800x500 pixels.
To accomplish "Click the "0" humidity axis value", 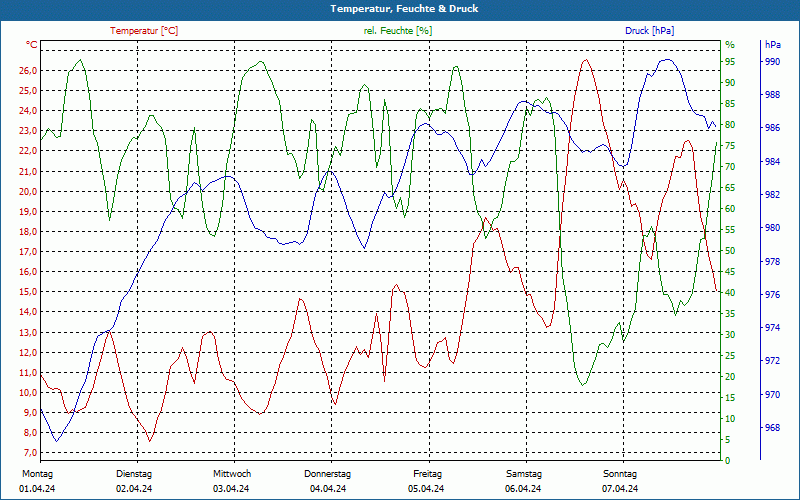I will point(728,461).
